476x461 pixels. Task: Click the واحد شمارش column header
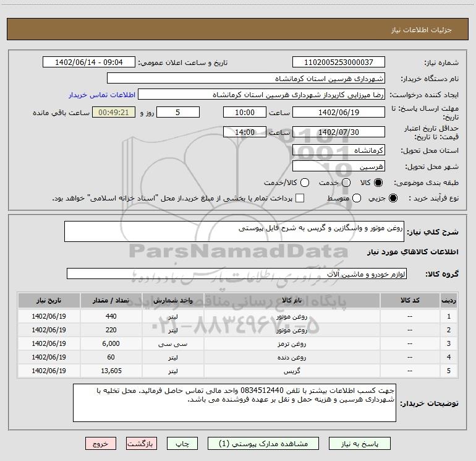[172, 300]
